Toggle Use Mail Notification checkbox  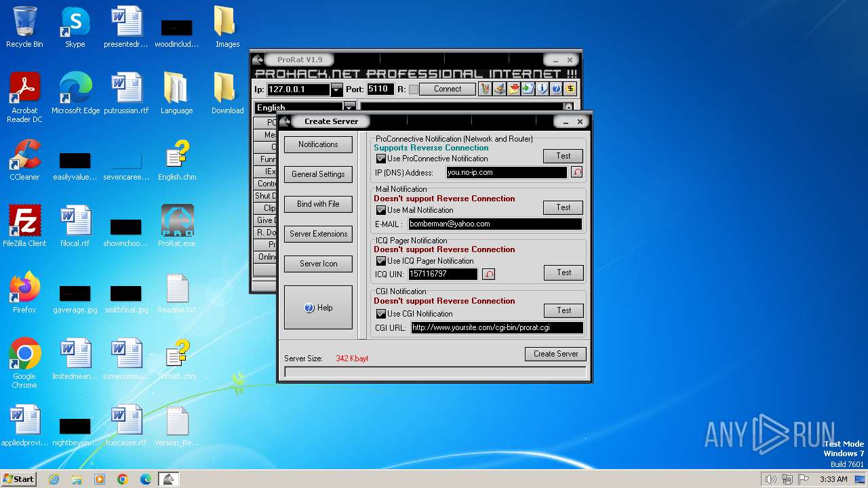380,210
